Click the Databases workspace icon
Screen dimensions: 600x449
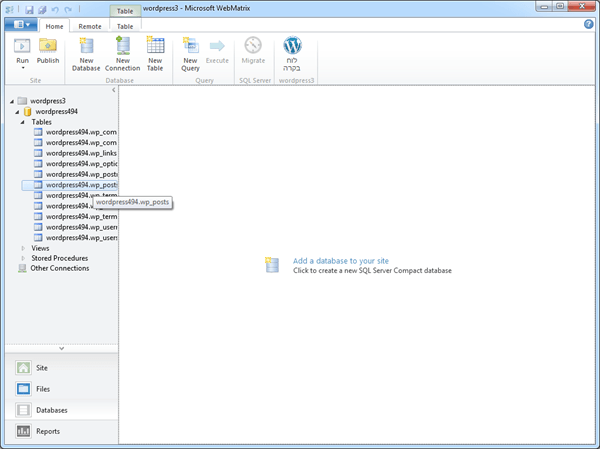point(23,410)
